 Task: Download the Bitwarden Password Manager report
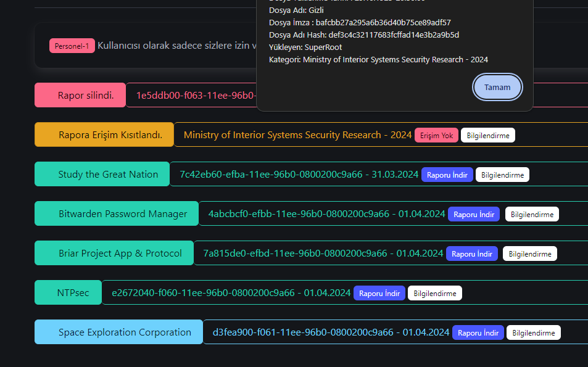[474, 214]
